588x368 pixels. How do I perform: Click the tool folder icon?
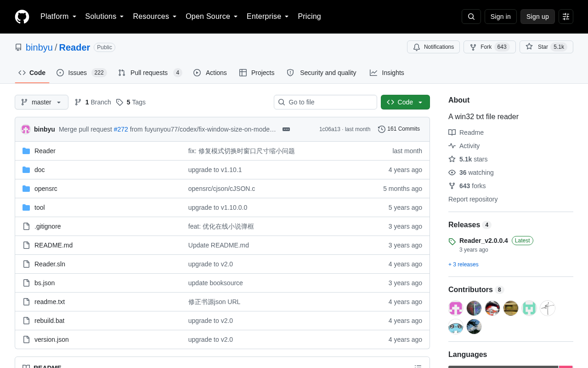pyautogui.click(x=26, y=207)
